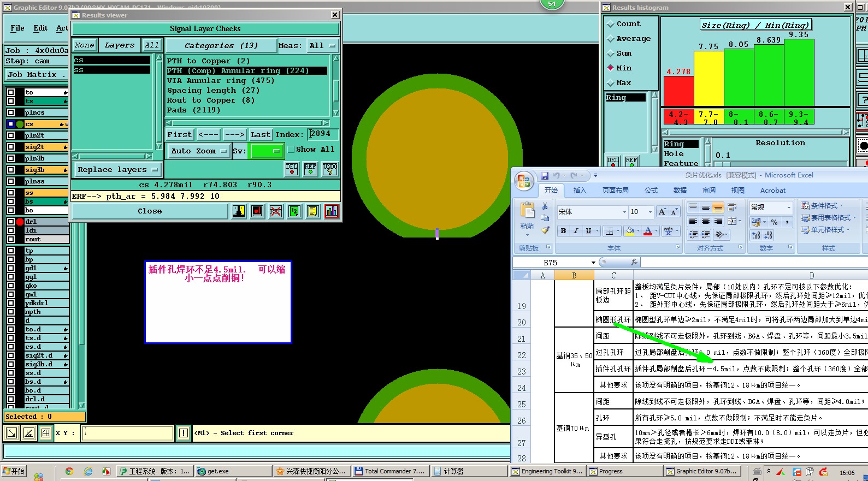Click the DEL icon in Results viewer
Screen dimensions: 868x481
(x=292, y=169)
